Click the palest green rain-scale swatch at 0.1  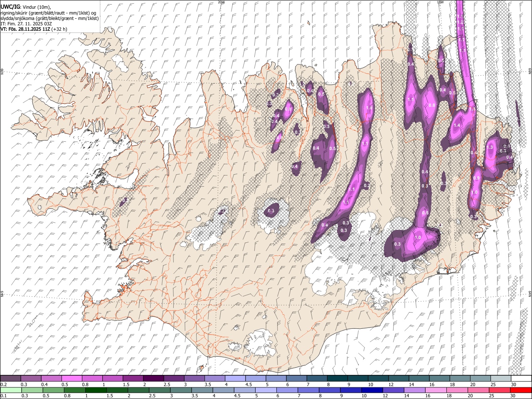click(x=11, y=390)
